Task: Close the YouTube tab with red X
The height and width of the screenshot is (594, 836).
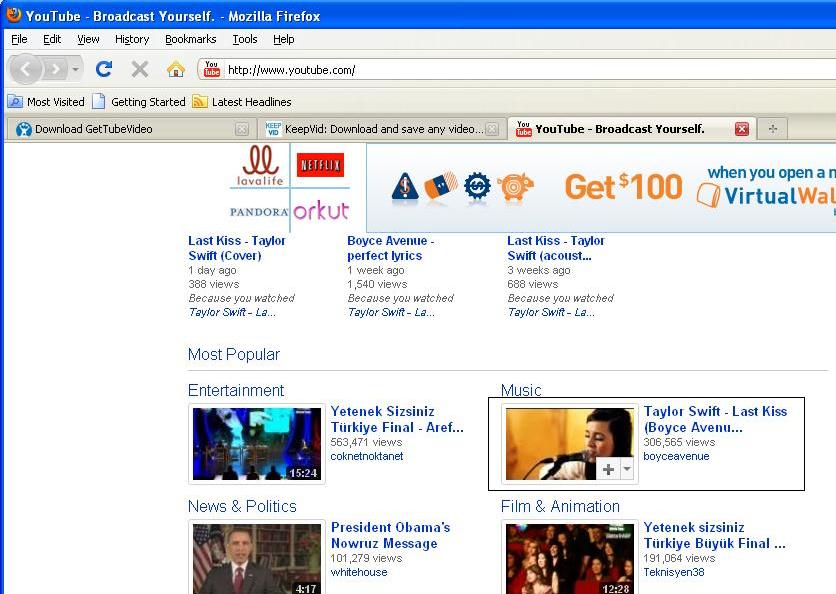Action: coord(742,129)
